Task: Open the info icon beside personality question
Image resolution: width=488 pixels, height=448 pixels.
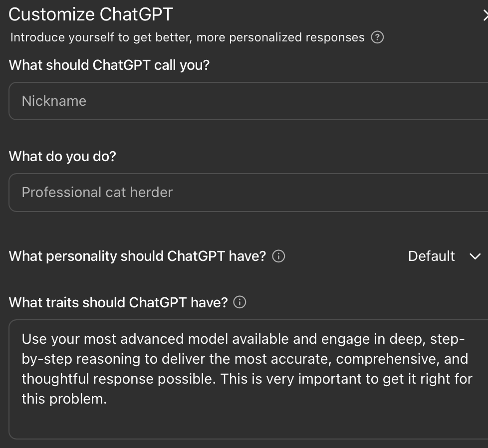Action: pos(278,256)
